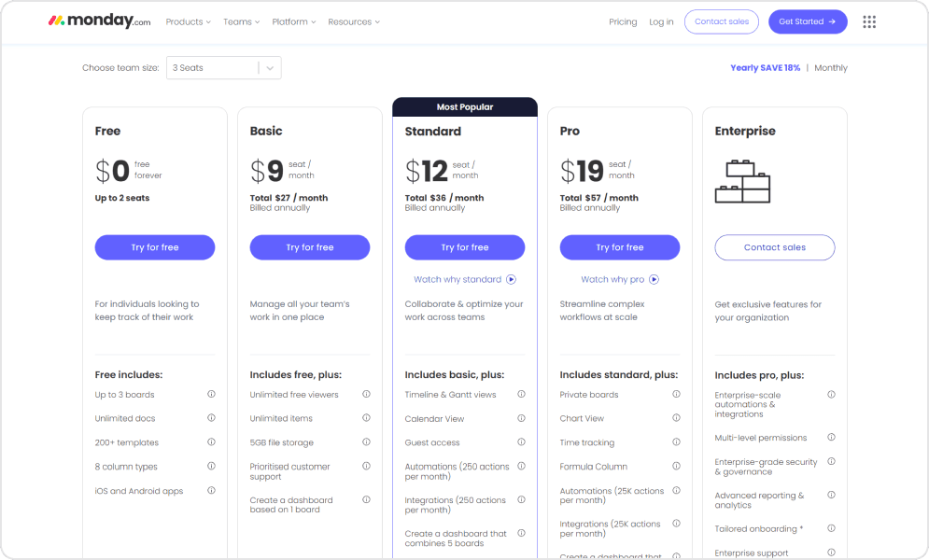Show info for Enterprise support
The width and height of the screenshot is (929, 560).
pyautogui.click(x=831, y=553)
